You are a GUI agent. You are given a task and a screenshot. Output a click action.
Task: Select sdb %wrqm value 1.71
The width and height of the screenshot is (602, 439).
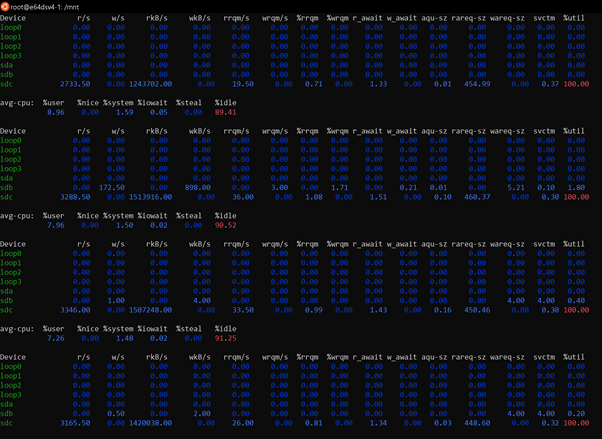[x=340, y=188]
